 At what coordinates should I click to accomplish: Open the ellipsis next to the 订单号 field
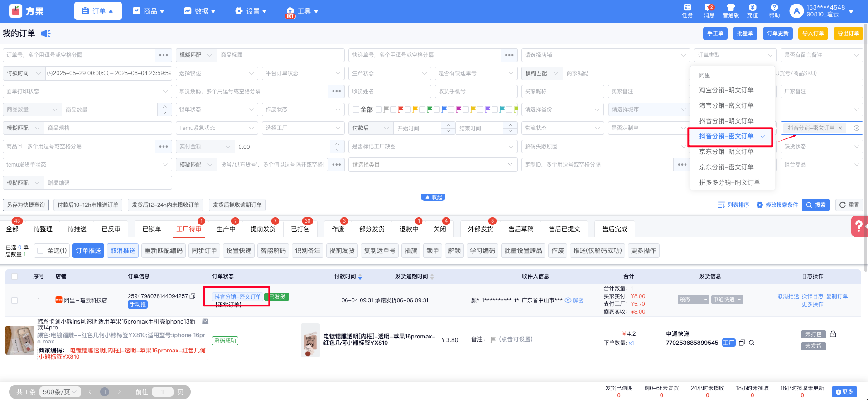164,55
